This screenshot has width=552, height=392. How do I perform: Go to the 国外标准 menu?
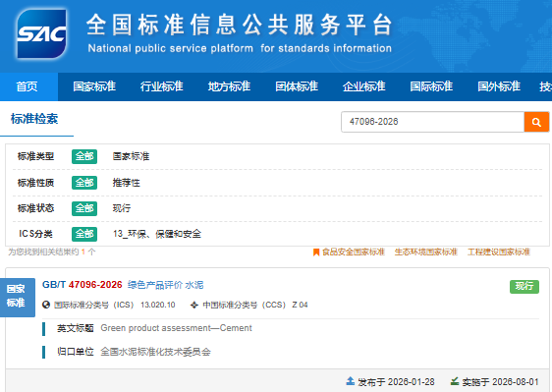pyautogui.click(x=499, y=86)
